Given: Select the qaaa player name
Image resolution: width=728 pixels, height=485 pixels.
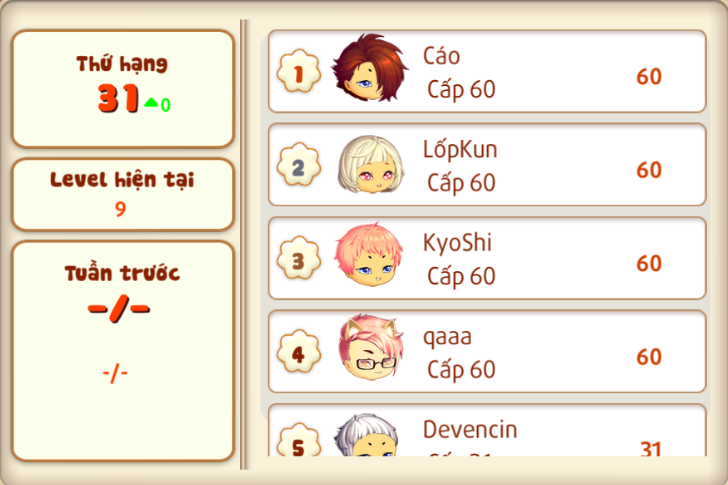Looking at the screenshot, I should tap(447, 338).
